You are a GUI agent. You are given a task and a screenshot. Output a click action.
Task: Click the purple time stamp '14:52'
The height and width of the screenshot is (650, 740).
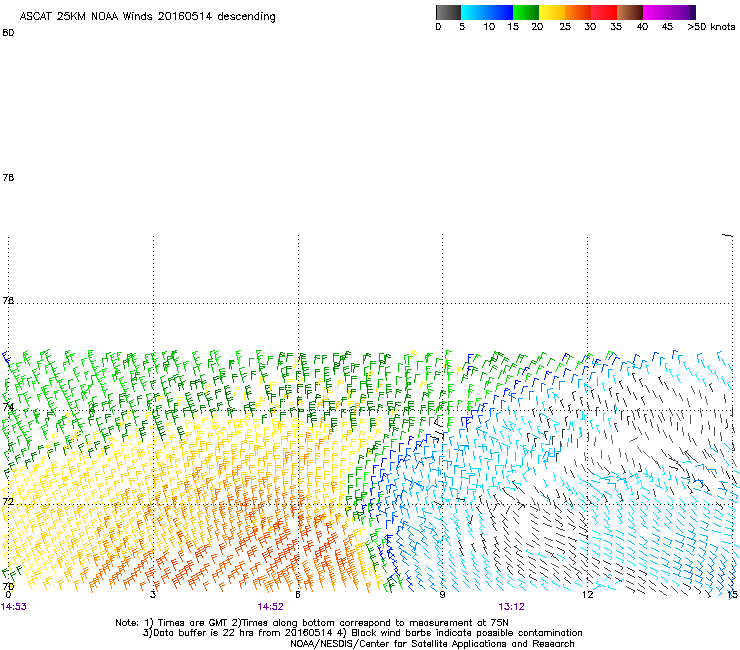270,607
